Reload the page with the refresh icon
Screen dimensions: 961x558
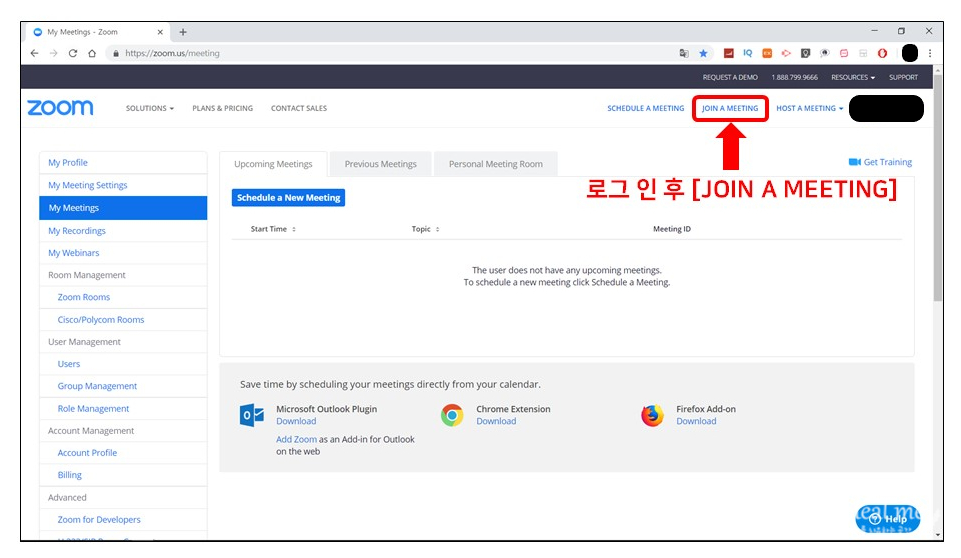(73, 53)
